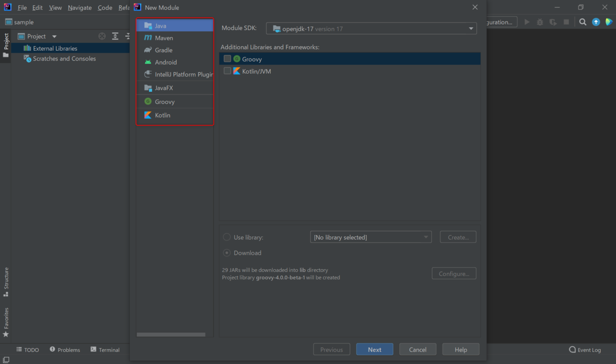This screenshot has width=616, height=364.
Task: Toggle tool window bars icon at bottom-left corner
Action: (x=5, y=360)
